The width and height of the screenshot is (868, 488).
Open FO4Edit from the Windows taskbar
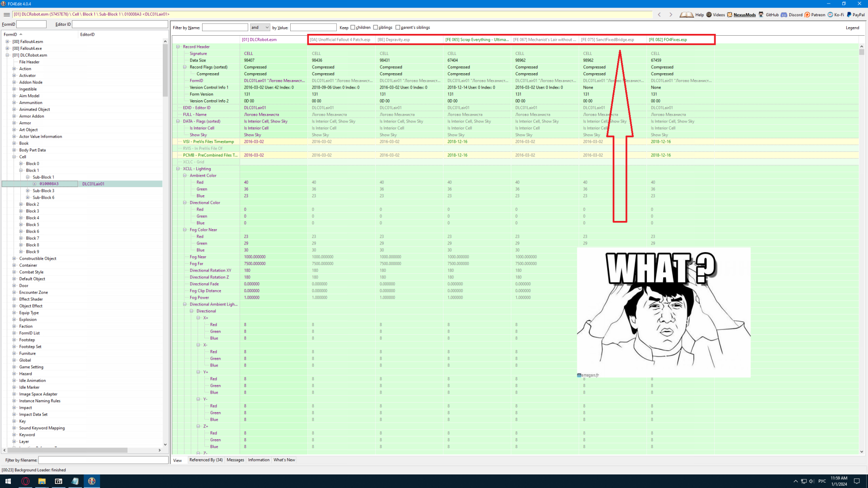pos(92,481)
